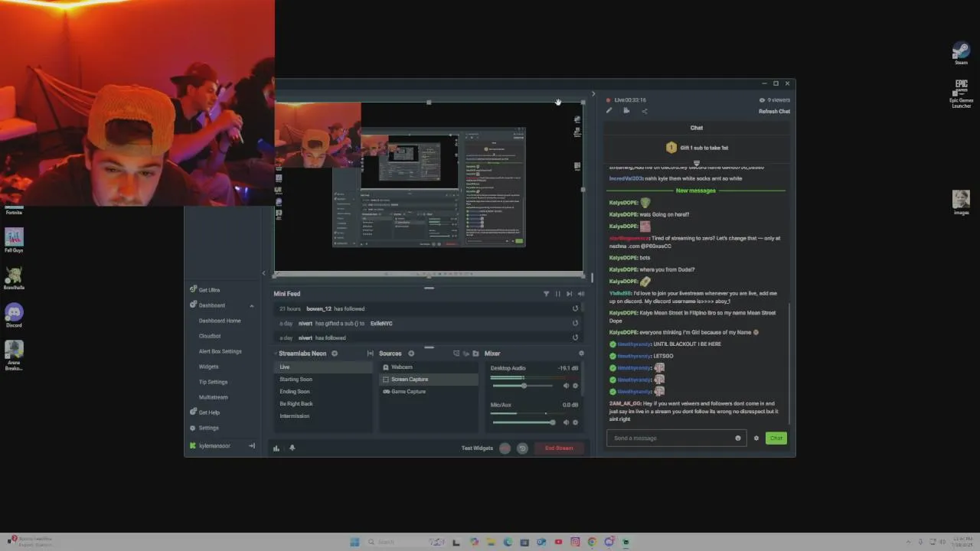Open notifications bell icon in footer
The height and width of the screenshot is (551, 980).
point(292,448)
